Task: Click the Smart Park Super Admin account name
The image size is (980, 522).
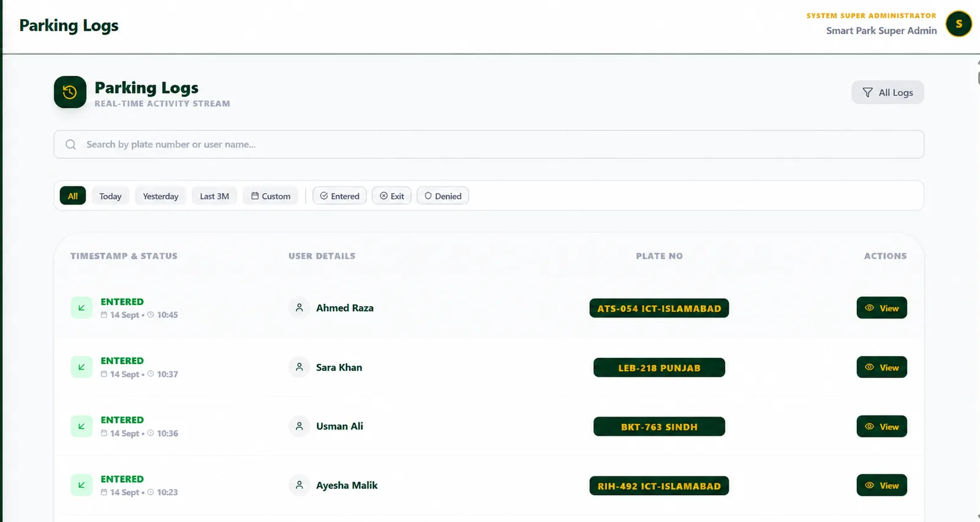Action: click(x=881, y=31)
